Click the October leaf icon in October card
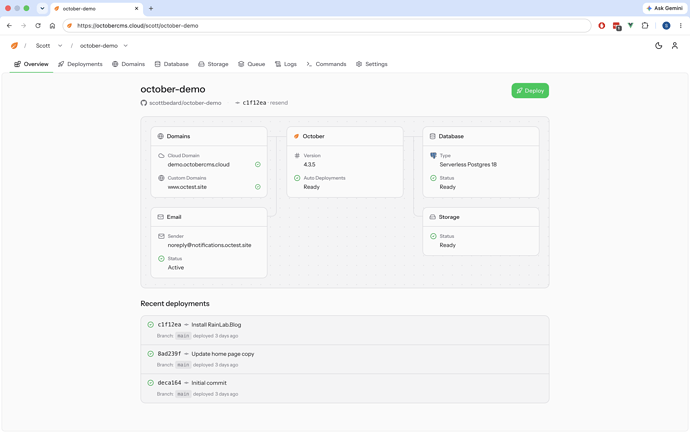690x432 pixels. tap(297, 136)
